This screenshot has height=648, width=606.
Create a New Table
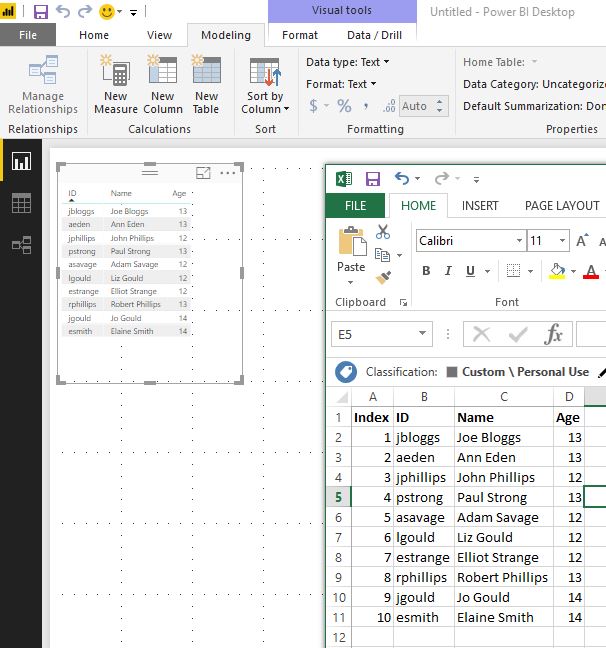(206, 85)
